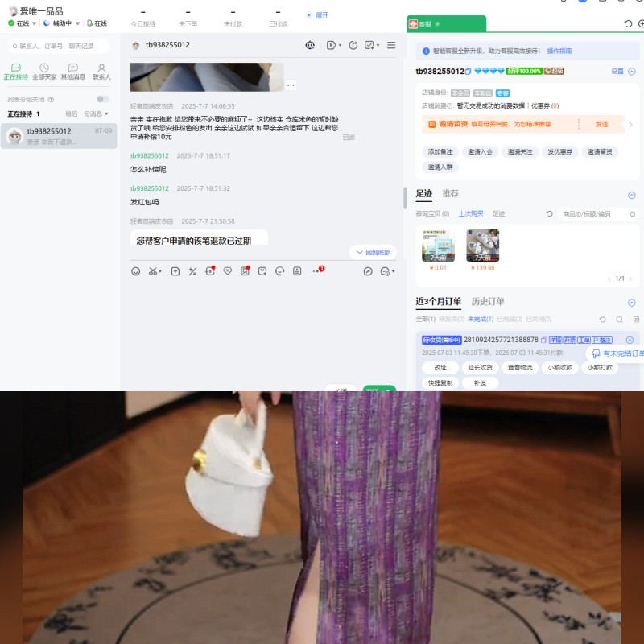644x644 pixels.
Task: Click 发送 on the 邀请留资 banner
Action: pyautogui.click(x=601, y=124)
